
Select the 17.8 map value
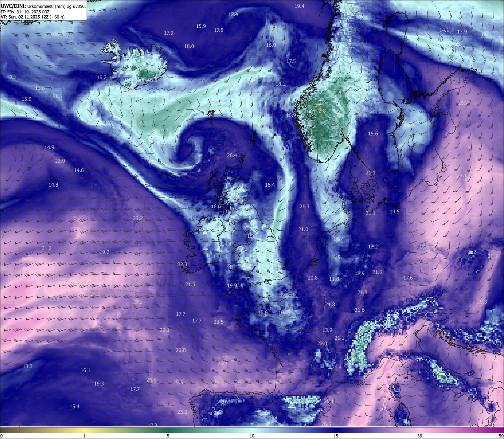pos(219,30)
